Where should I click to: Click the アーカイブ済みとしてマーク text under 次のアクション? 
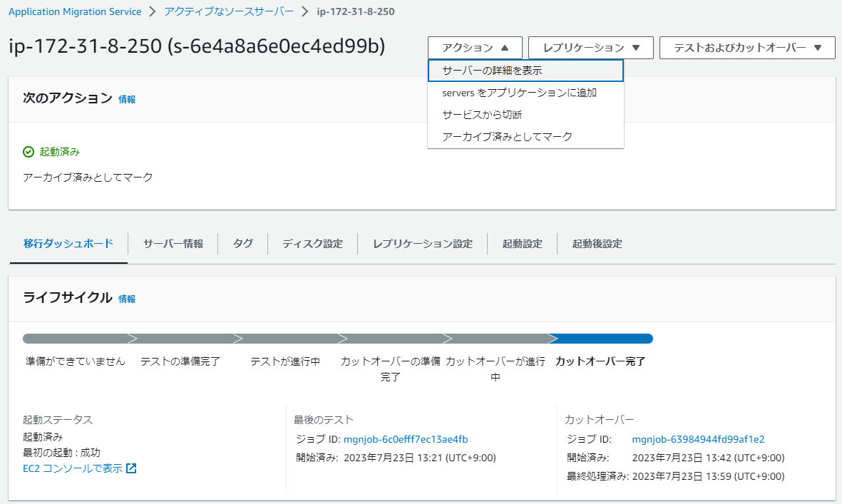tap(88, 177)
